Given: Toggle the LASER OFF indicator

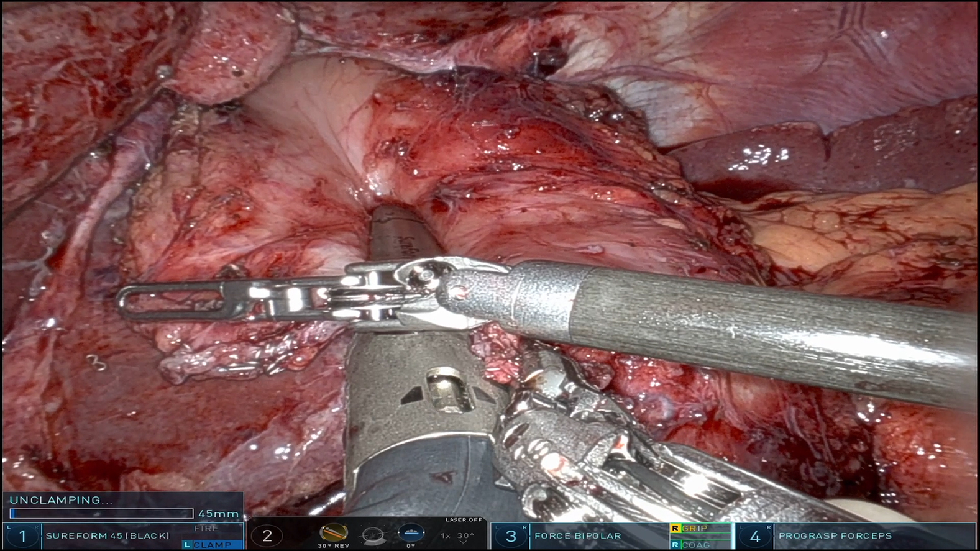Looking at the screenshot, I should 464,520.
